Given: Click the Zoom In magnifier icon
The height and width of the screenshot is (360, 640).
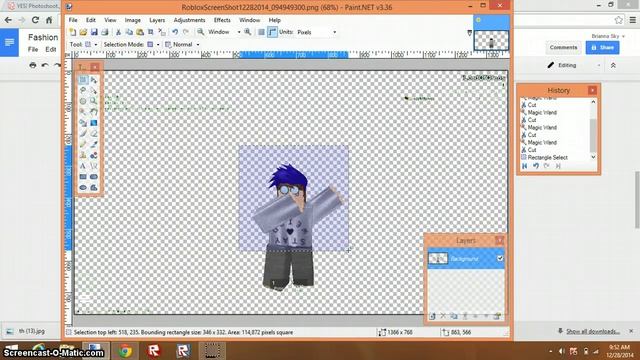Looking at the screenshot, I should pyautogui.click(x=248, y=32).
